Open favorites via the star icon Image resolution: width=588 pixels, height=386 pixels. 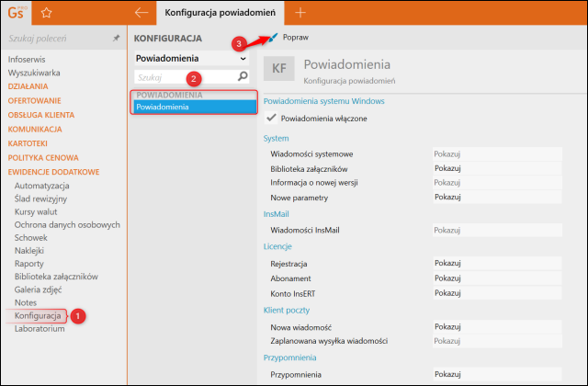click(x=47, y=13)
